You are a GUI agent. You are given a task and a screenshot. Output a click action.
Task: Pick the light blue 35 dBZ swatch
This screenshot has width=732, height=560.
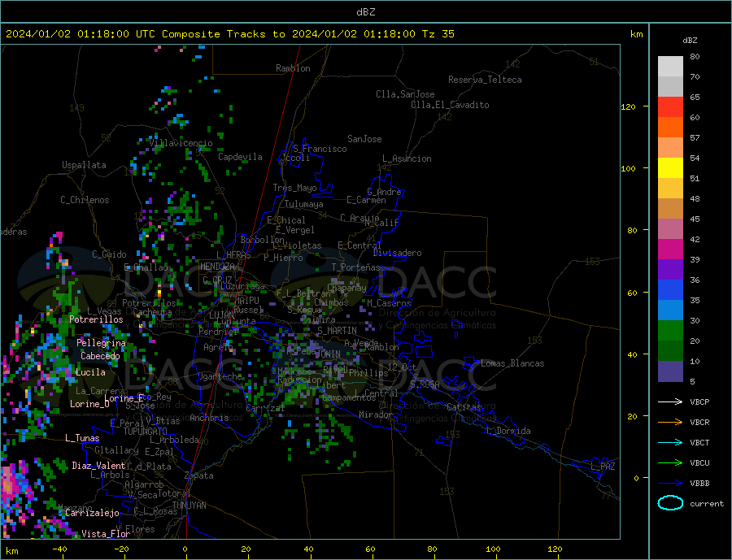(670, 310)
